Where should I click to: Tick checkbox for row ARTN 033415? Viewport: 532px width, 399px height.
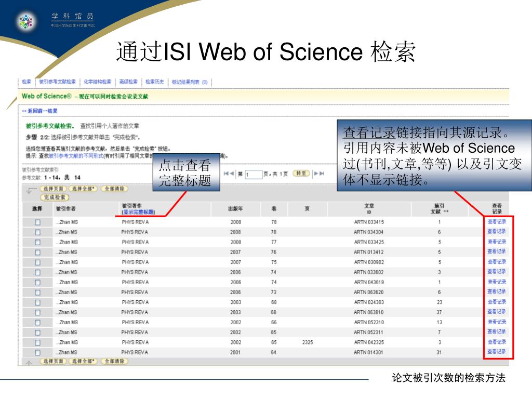(37, 222)
